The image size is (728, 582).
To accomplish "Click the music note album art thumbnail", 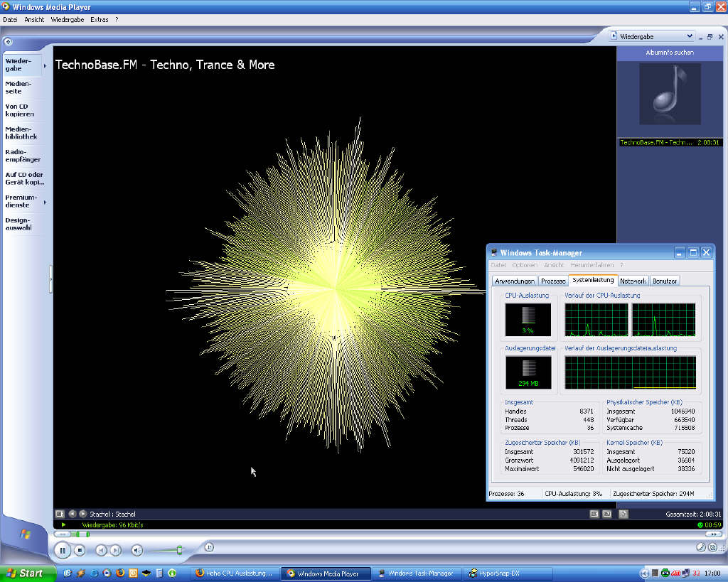I will point(670,95).
